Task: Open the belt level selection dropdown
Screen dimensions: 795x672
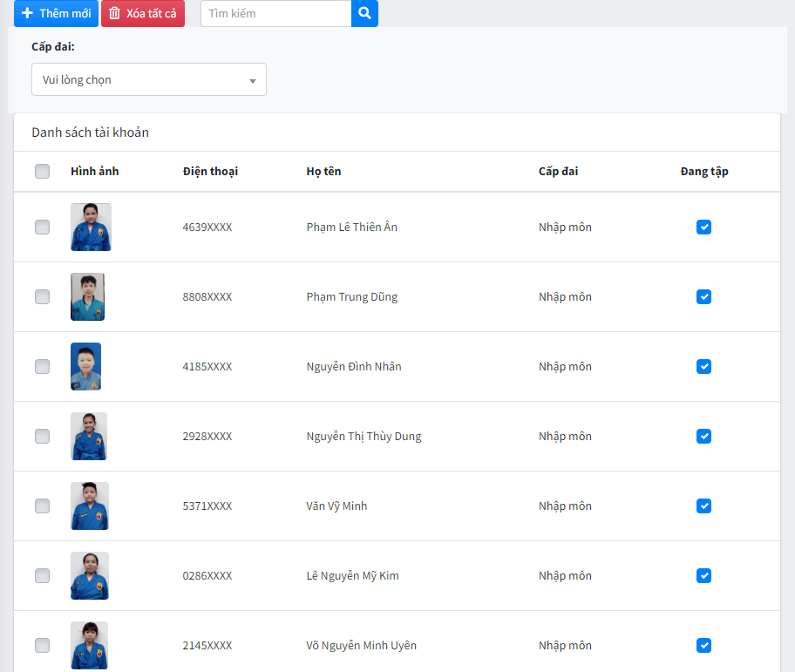Action: tap(148, 79)
